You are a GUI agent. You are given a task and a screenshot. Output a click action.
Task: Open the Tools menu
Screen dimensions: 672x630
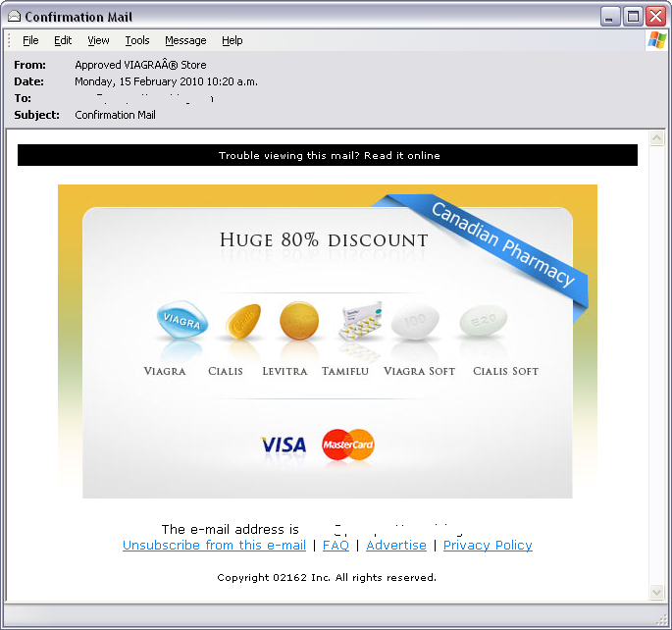pos(137,40)
